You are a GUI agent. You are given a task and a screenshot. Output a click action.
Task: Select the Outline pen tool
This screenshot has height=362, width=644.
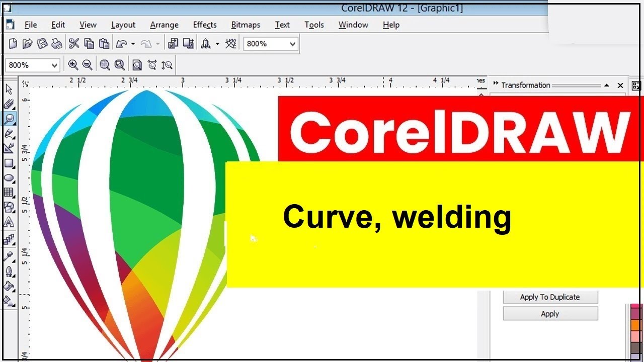(9, 271)
